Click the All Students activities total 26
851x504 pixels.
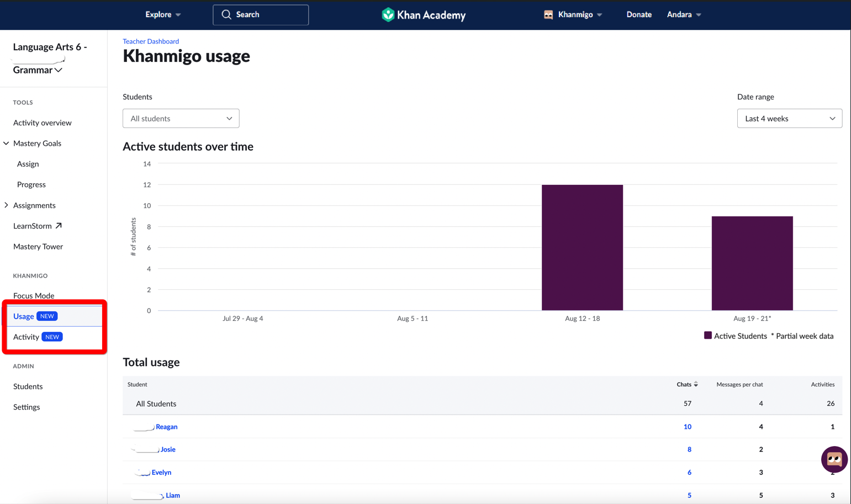[831, 404]
